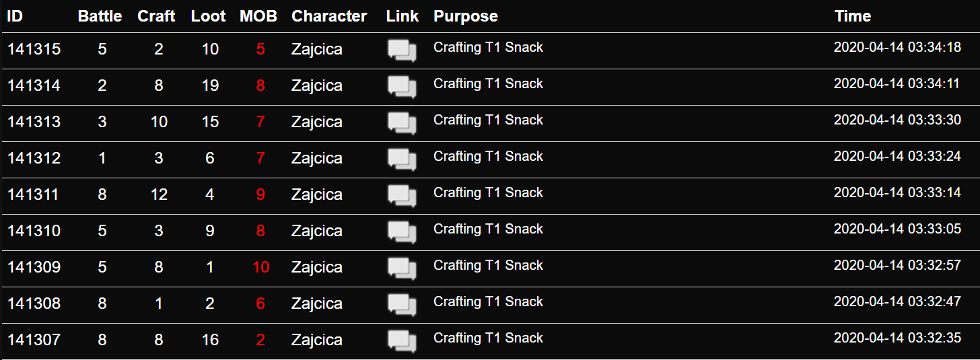The image size is (980, 360).
Task: Click red MOB value 10
Action: pyautogui.click(x=260, y=267)
